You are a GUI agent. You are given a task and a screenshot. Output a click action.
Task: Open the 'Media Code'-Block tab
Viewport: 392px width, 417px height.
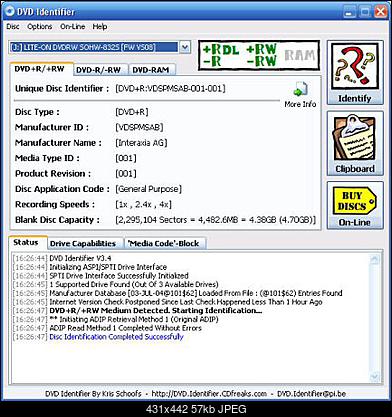tap(164, 243)
